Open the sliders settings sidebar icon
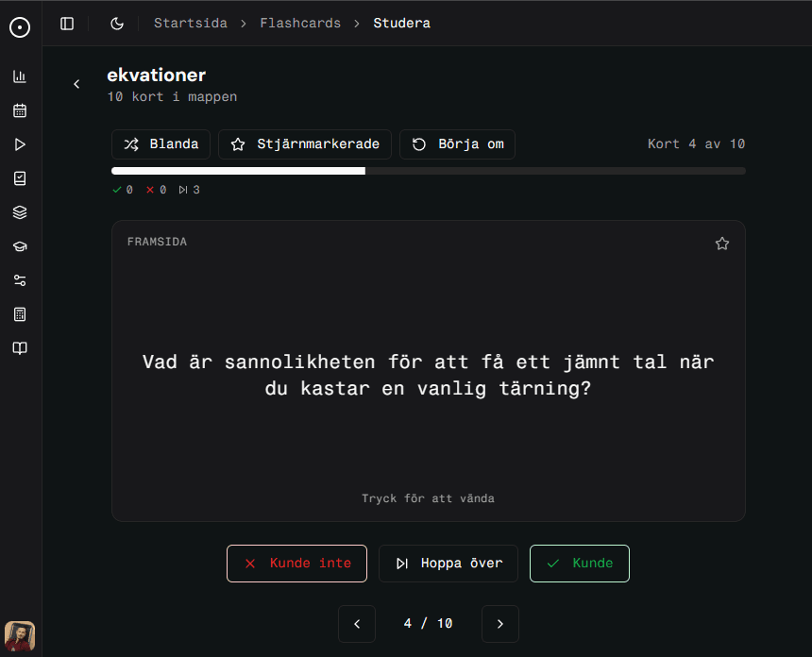Viewport: 812px width, 657px height. coord(20,280)
